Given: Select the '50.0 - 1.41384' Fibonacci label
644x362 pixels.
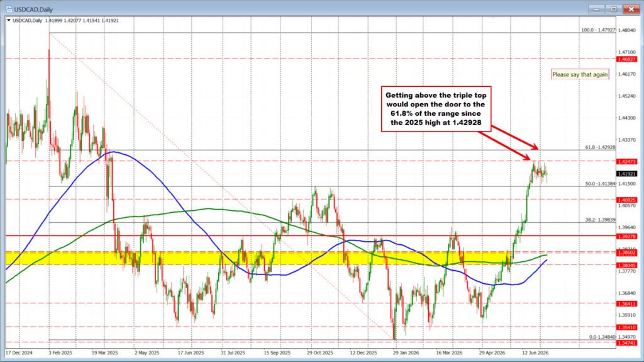Looking at the screenshot, I should click(x=600, y=183).
